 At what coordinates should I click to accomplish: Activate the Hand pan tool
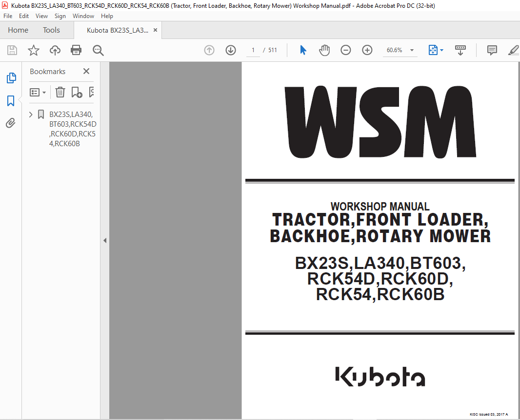point(324,50)
